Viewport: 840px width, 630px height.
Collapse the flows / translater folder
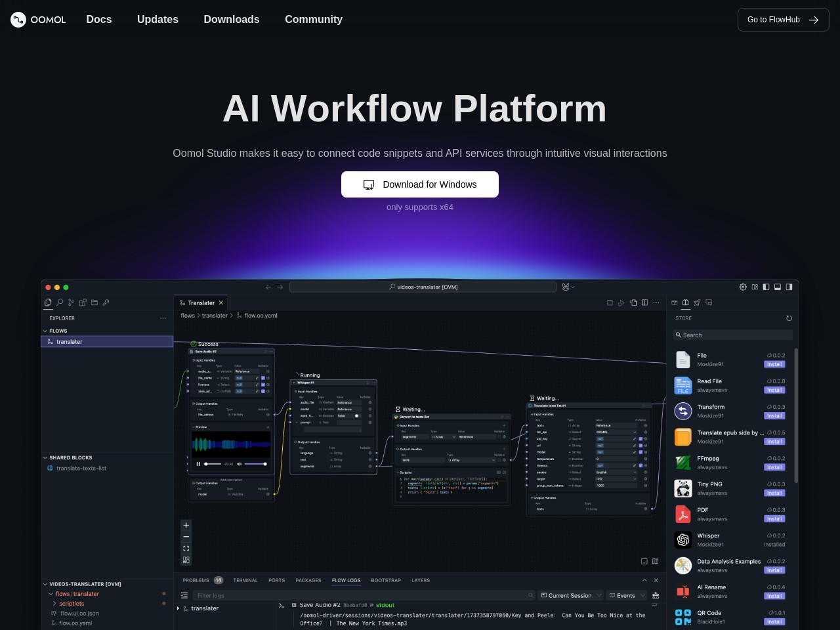51,594
